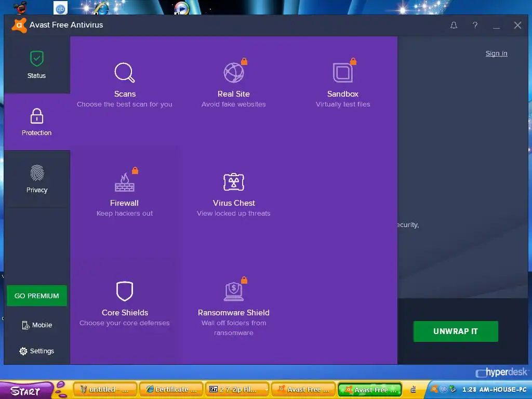The height and width of the screenshot is (399, 532).
Task: Open the help question mark
Action: click(x=475, y=25)
